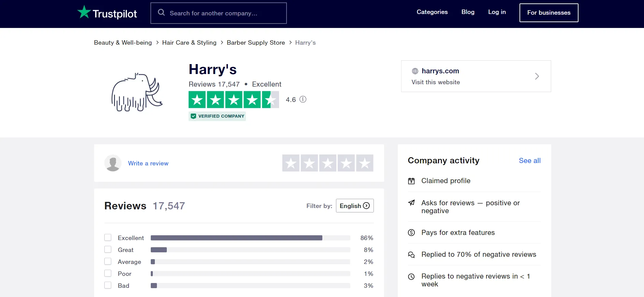Viewport: 644px width, 297px height.
Task: Click the verified company checkmark badge
Action: pyautogui.click(x=193, y=116)
